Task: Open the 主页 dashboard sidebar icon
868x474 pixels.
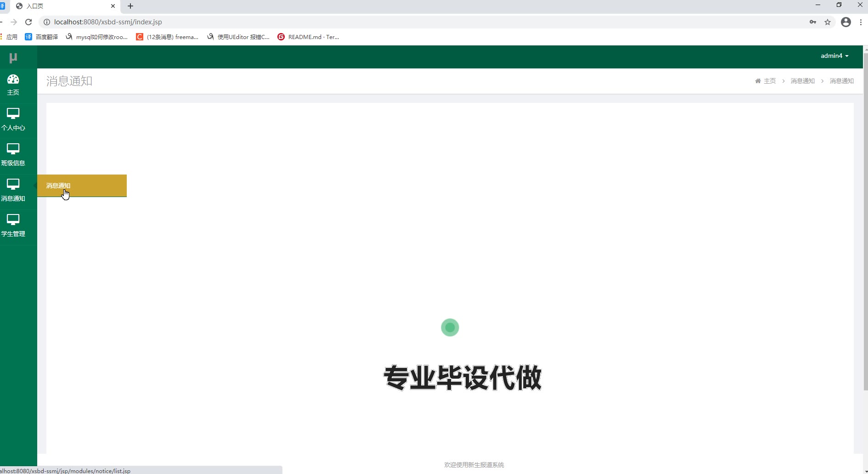Action: [x=13, y=85]
